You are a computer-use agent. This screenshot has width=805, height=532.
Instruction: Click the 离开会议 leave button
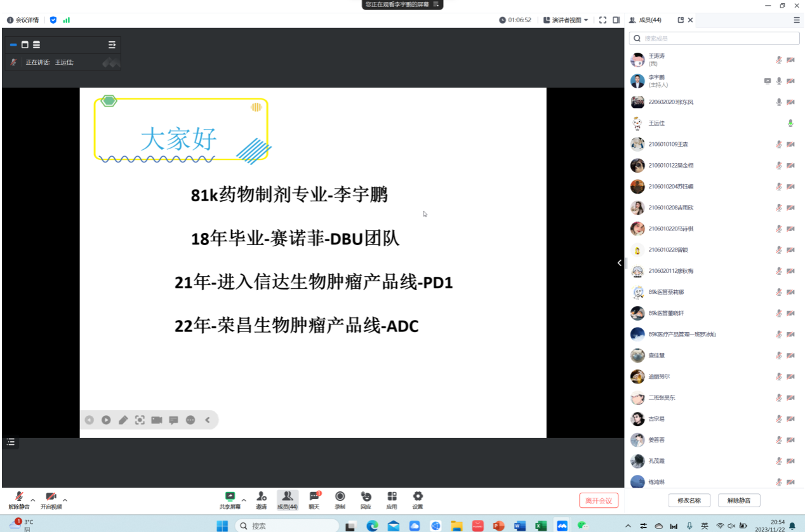pyautogui.click(x=598, y=500)
